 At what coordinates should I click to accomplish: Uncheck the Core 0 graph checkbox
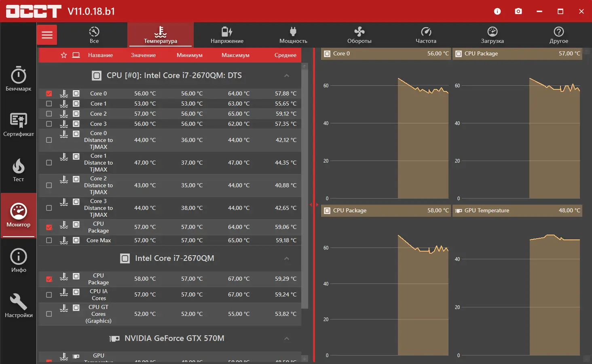49,93
